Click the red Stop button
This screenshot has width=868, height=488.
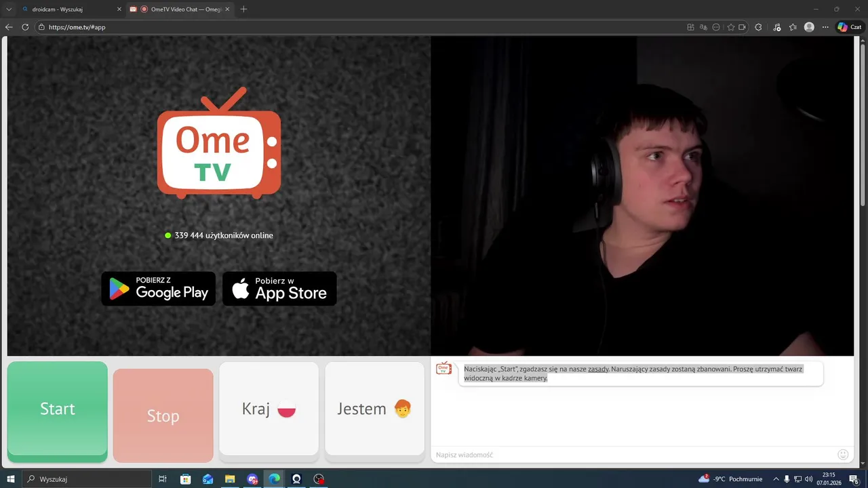coord(163,415)
